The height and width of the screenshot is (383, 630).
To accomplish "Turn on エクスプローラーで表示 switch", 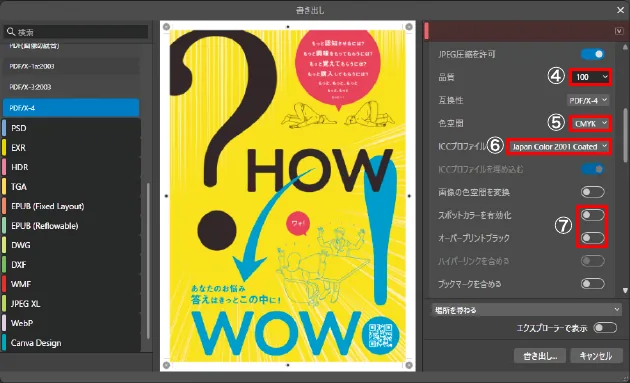I will (x=605, y=328).
